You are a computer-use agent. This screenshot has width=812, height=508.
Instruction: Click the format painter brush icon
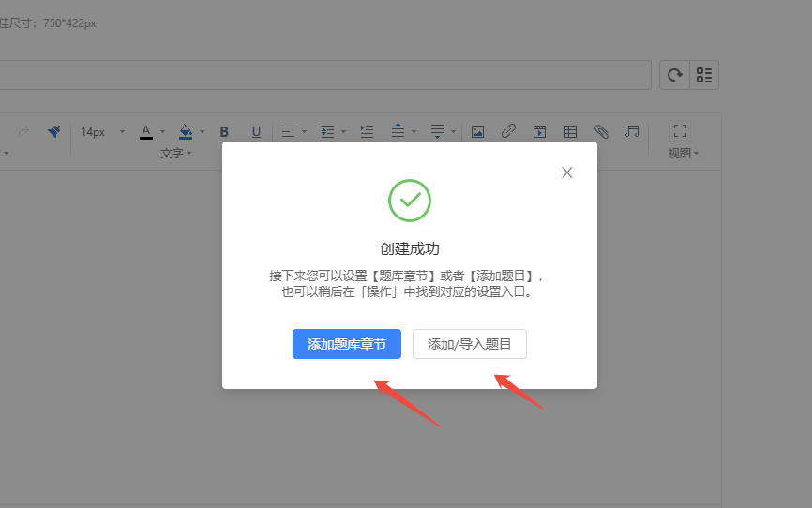click(x=53, y=131)
